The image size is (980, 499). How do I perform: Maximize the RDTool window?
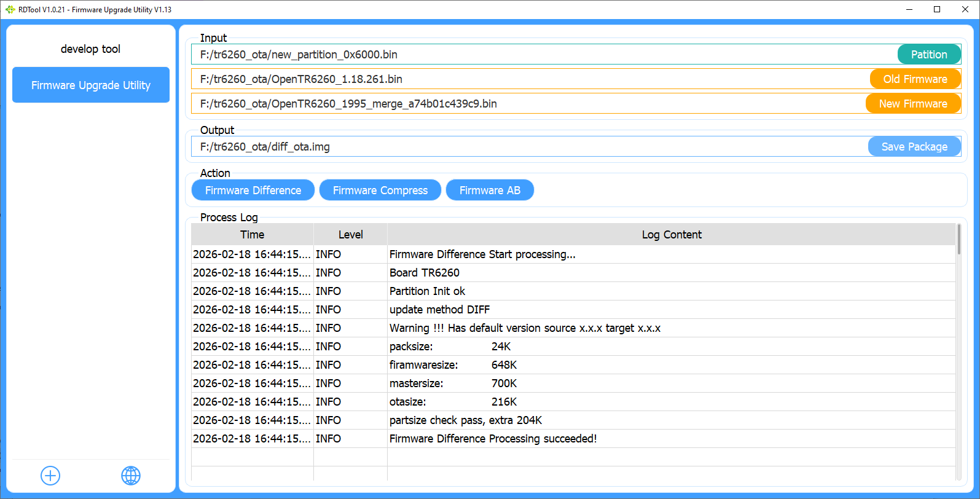click(x=937, y=9)
